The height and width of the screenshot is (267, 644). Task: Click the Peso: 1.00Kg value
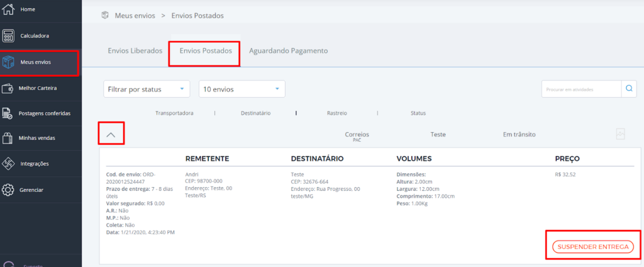coord(412,203)
